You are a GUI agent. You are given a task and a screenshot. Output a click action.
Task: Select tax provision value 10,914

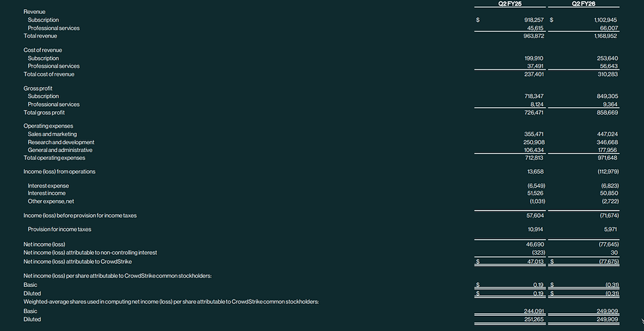coord(536,230)
